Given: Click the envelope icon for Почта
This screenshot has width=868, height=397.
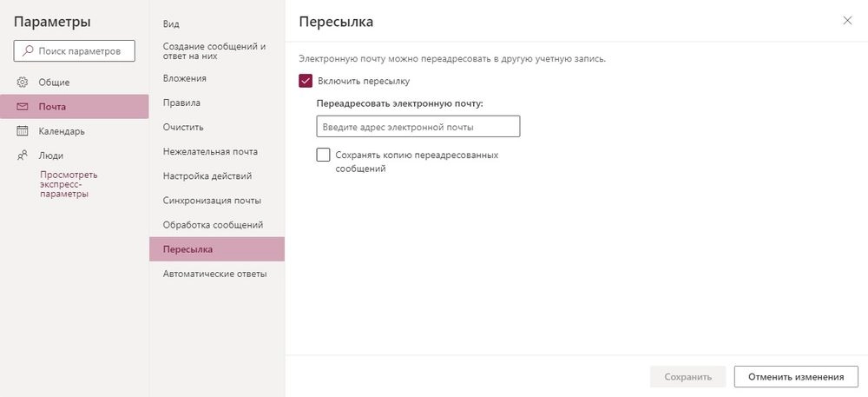Looking at the screenshot, I should (23, 106).
